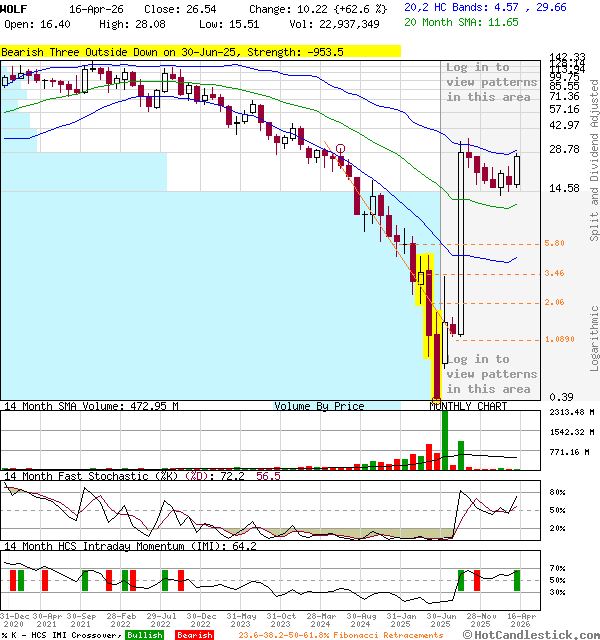Click upper 'Log in to view patterns' message
The height and width of the screenshot is (640, 600).
[x=490, y=82]
